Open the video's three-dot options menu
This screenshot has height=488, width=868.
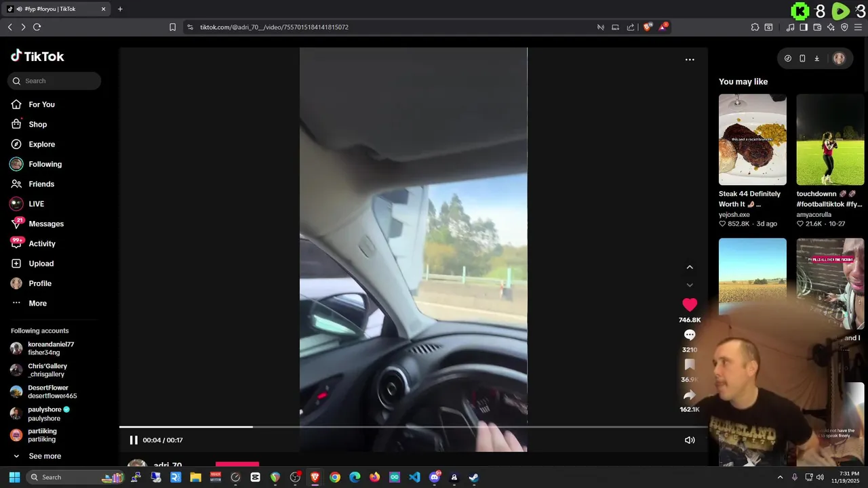click(690, 60)
